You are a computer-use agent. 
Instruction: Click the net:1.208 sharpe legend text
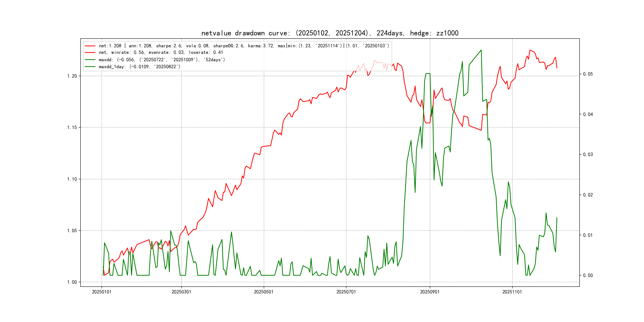244,46
